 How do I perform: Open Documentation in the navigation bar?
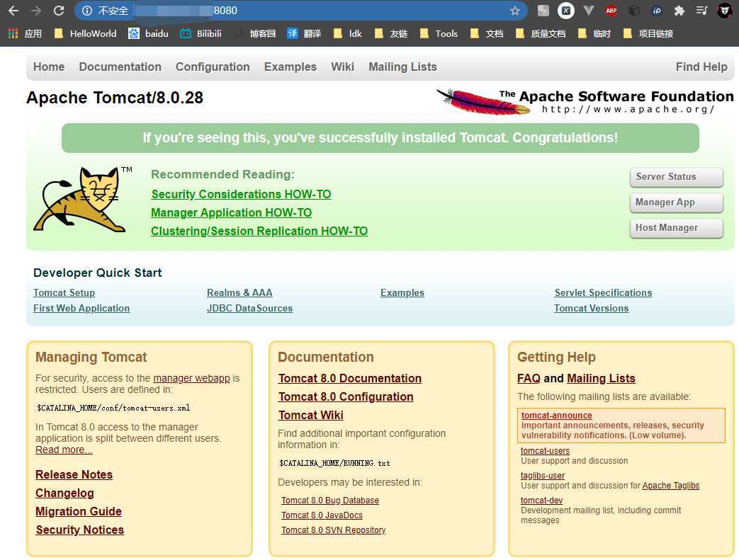click(x=120, y=67)
